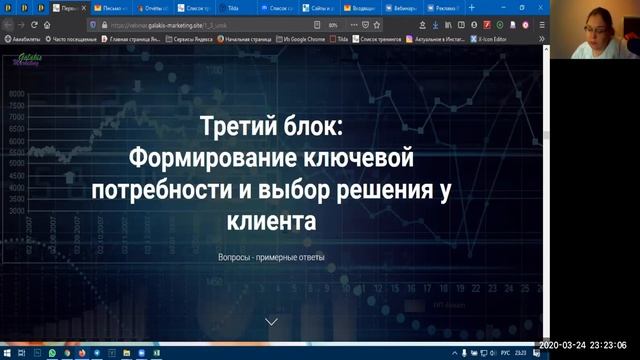Open the Windows Start menu
The width and height of the screenshot is (640, 360).
pyautogui.click(x=7, y=353)
